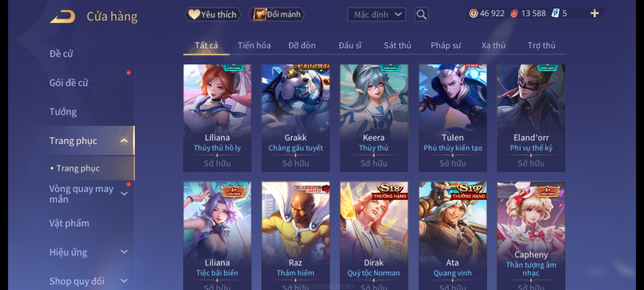
Task: Tap the plus icon to add currency
Action: [595, 13]
